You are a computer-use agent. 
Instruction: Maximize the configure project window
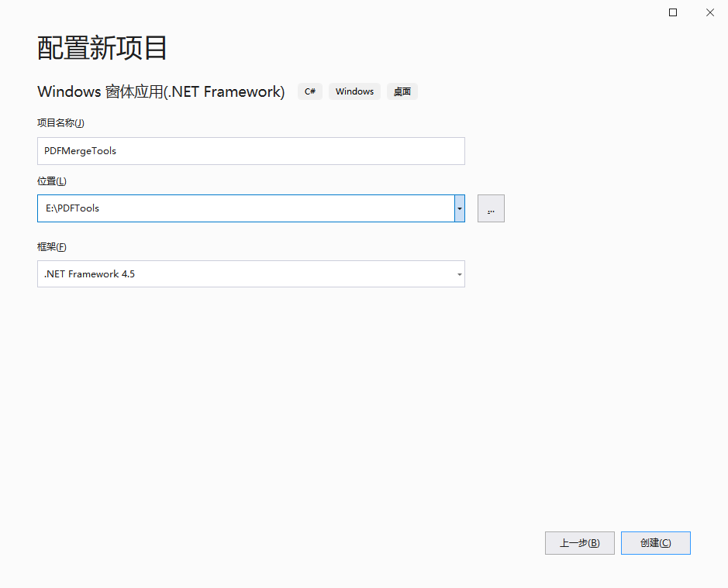(x=673, y=12)
